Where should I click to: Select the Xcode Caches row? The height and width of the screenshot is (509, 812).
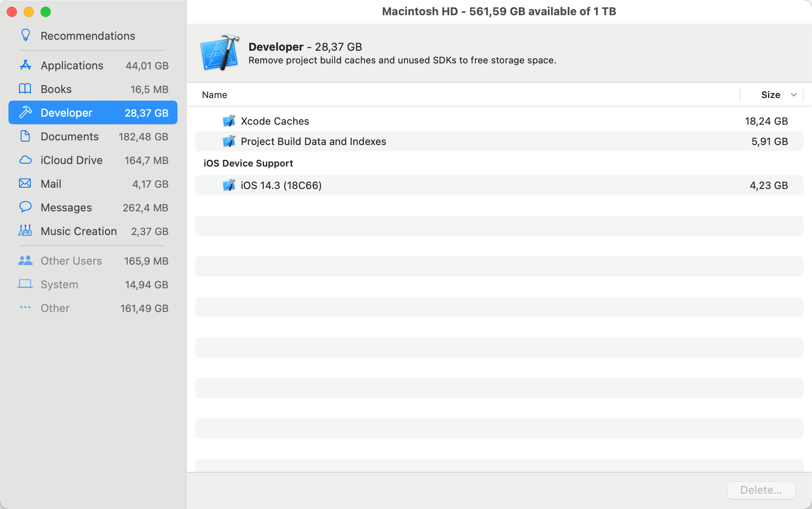pyautogui.click(x=499, y=121)
